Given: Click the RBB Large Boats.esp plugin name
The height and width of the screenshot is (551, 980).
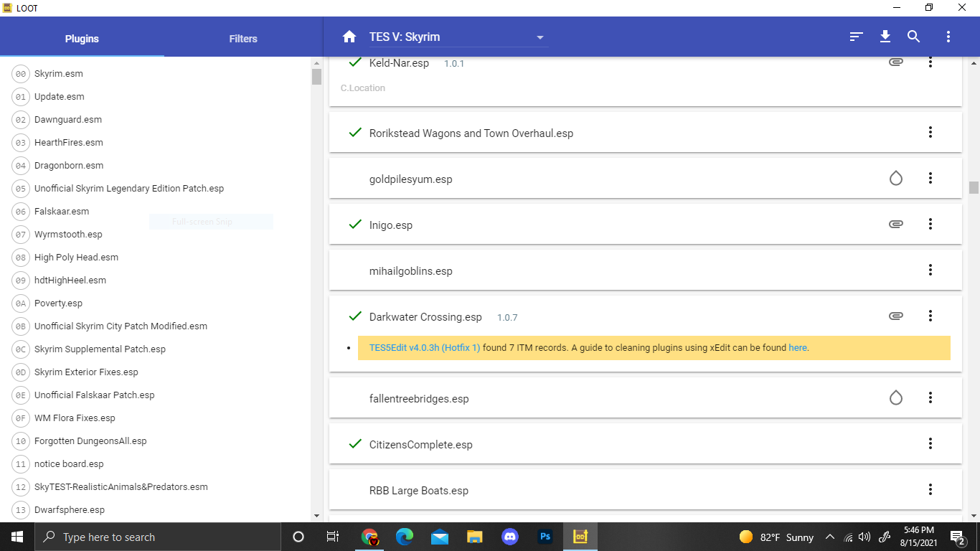Looking at the screenshot, I should click(x=419, y=491).
